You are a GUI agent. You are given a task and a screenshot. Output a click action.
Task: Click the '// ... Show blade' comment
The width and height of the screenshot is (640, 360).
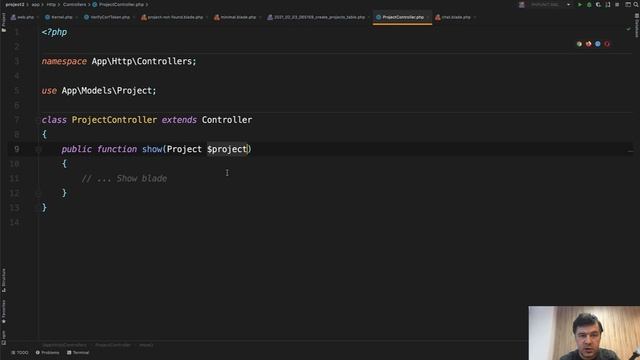coord(124,179)
